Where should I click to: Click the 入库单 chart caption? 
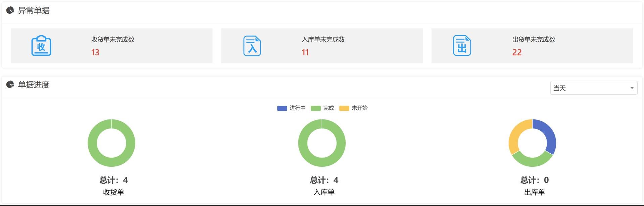pyautogui.click(x=324, y=192)
